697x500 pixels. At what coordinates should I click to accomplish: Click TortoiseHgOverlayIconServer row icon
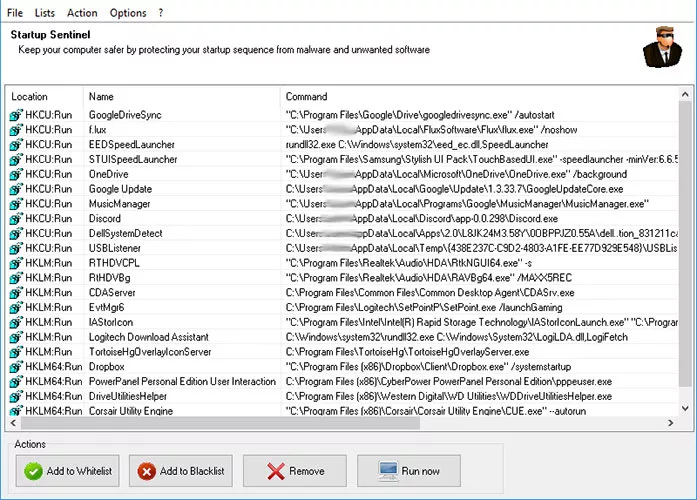click(x=16, y=352)
